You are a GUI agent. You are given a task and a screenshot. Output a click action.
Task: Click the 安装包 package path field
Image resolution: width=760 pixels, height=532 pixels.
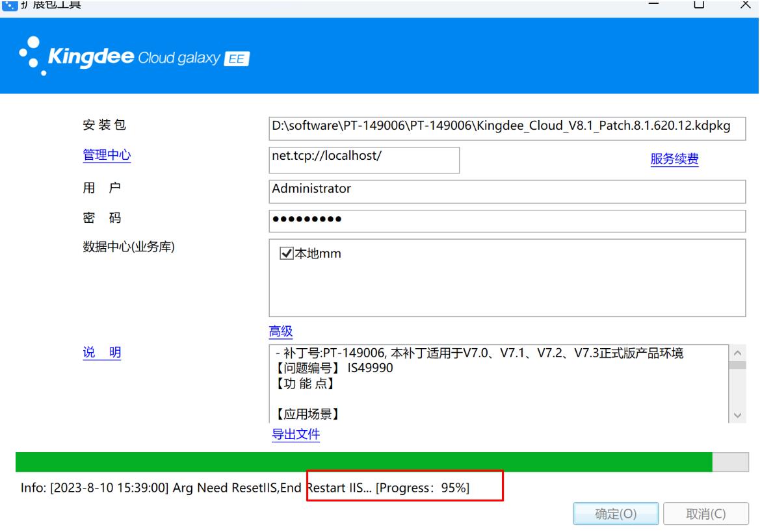(x=507, y=128)
